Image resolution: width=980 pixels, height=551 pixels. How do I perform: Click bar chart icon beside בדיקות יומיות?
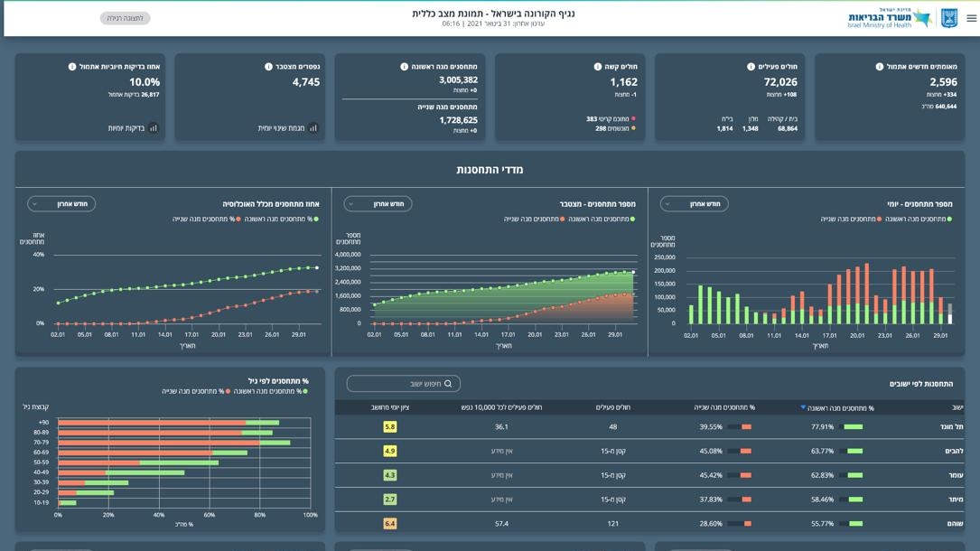(x=154, y=128)
